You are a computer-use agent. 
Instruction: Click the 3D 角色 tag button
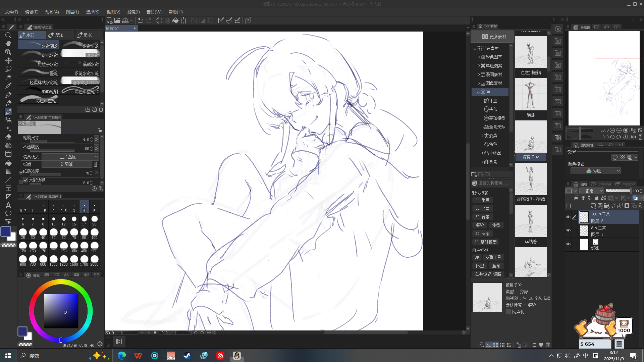(x=482, y=200)
